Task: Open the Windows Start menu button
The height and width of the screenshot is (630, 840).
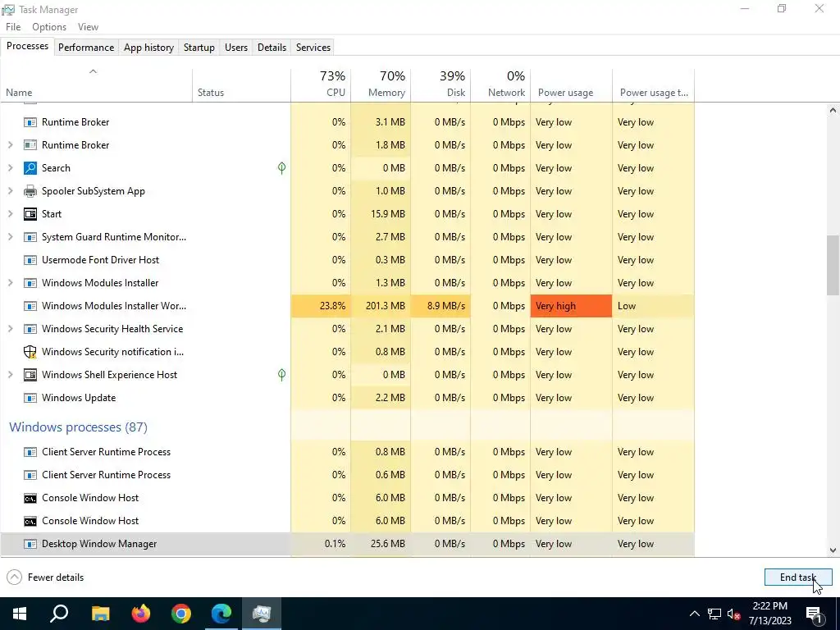Action: (20, 614)
